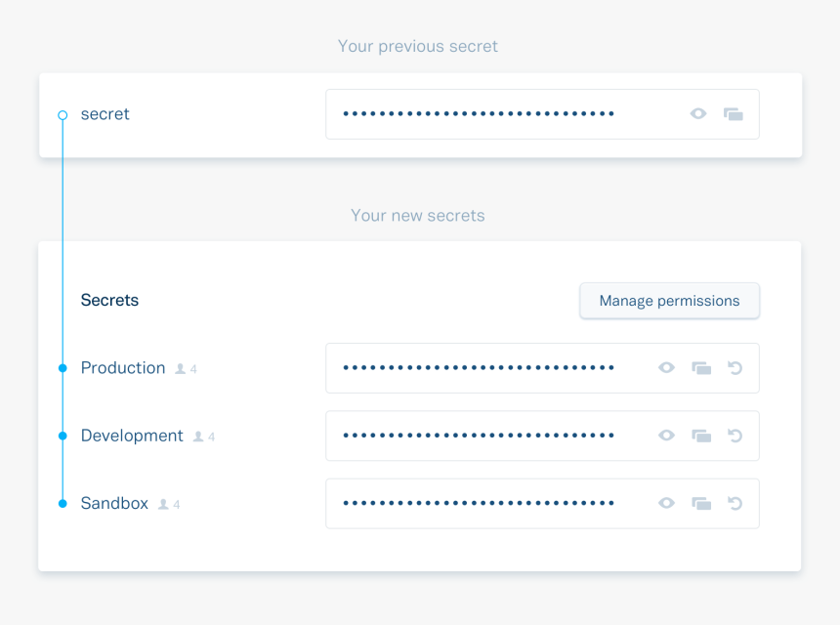Screen dimensions: 840x625
Task: Copy the Development secret
Action: pos(701,436)
